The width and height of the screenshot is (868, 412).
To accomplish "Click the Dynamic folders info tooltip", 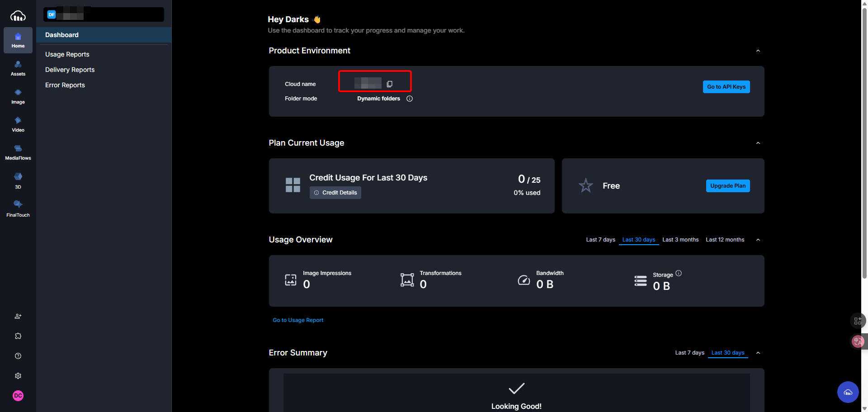I will pyautogui.click(x=410, y=99).
